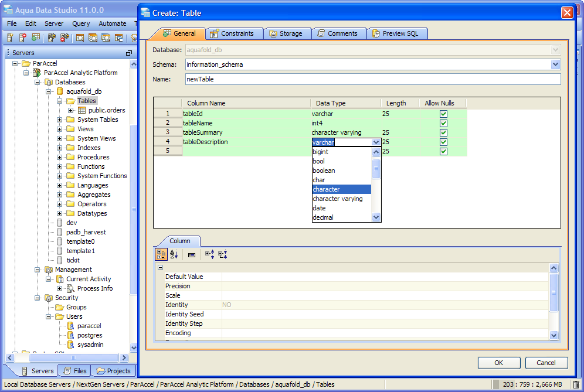Open the varchar data type combo arrow
The width and height of the screenshot is (584, 392).
[x=376, y=142]
